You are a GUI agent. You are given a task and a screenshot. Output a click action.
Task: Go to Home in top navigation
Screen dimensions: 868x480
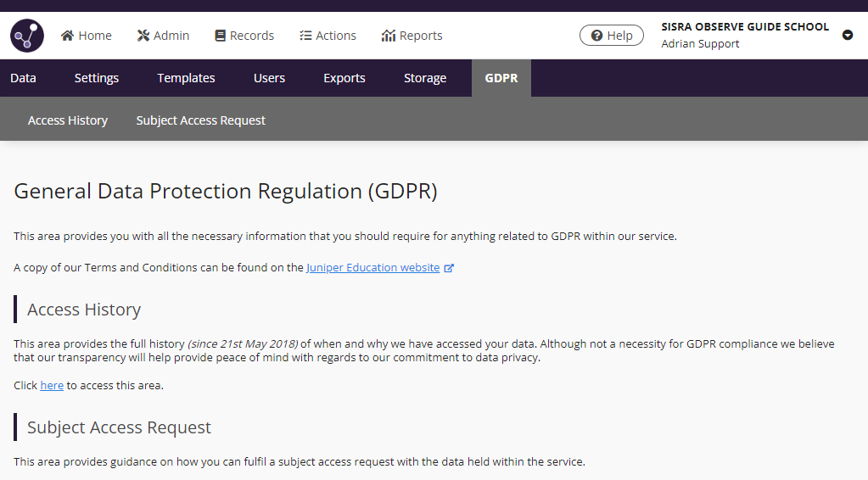[x=87, y=36]
